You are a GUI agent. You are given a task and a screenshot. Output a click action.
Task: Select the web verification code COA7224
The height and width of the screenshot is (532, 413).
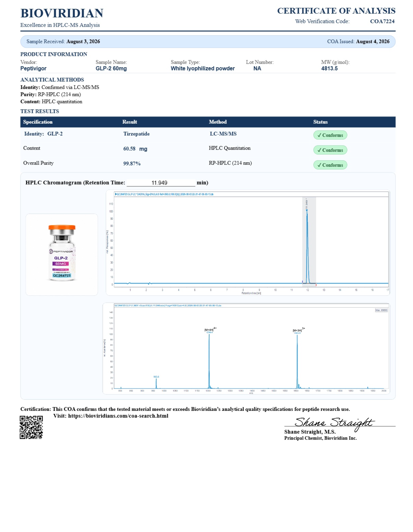click(x=382, y=21)
